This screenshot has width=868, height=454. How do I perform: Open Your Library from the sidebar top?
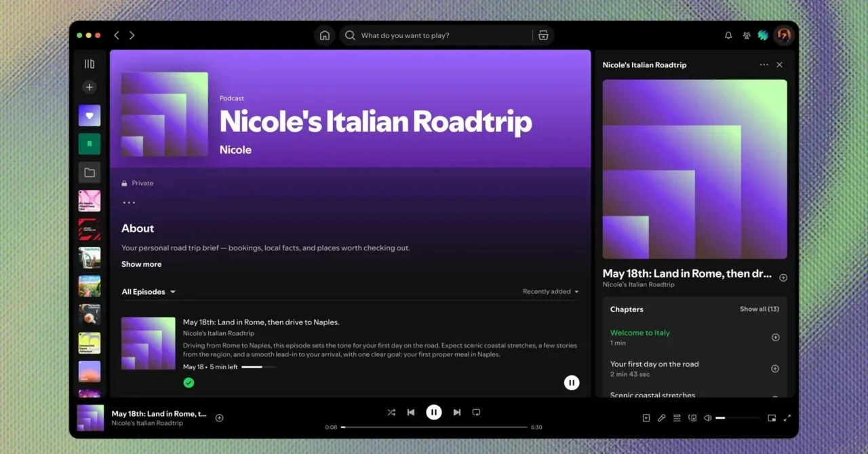90,64
